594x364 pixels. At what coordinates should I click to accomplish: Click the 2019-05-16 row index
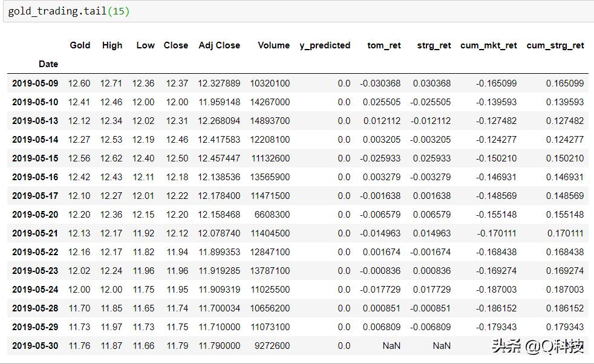coord(35,177)
